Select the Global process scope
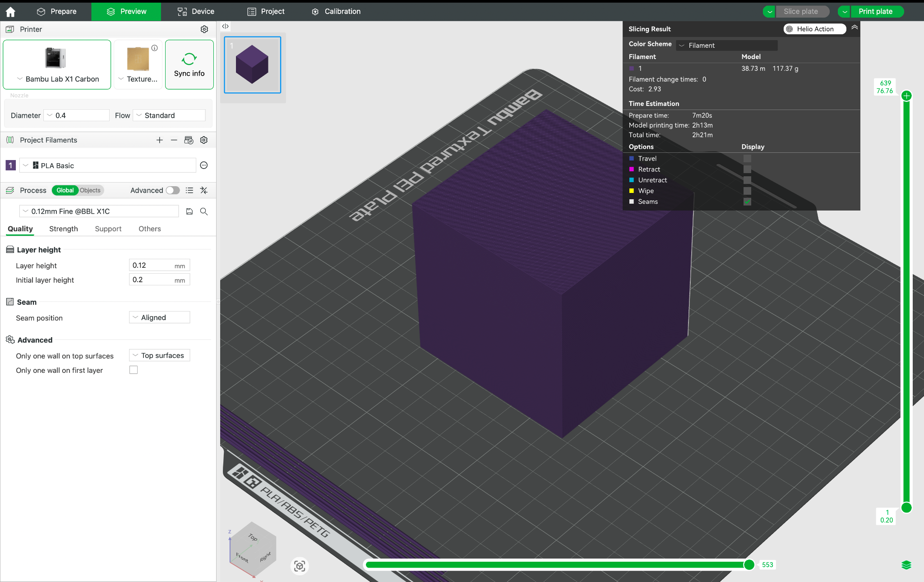Viewport: 924px width, 582px height. point(65,190)
